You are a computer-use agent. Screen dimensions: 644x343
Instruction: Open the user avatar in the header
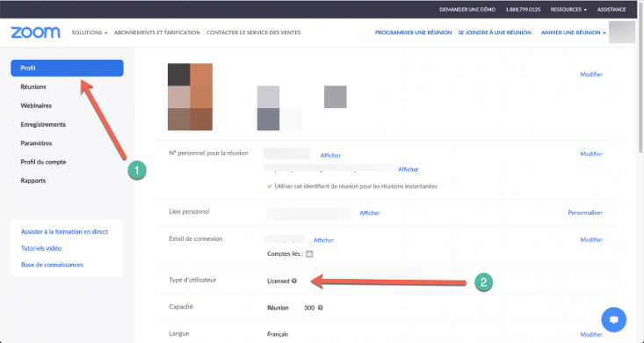[x=622, y=33]
